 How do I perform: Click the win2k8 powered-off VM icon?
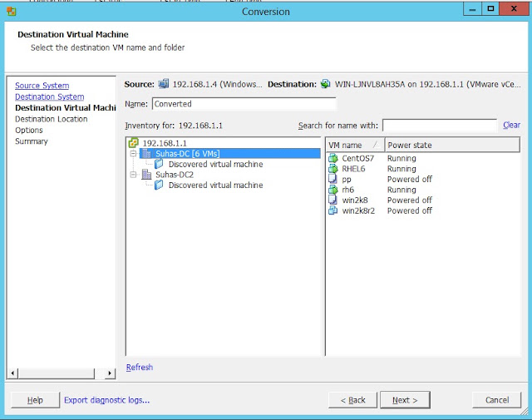[x=332, y=200]
